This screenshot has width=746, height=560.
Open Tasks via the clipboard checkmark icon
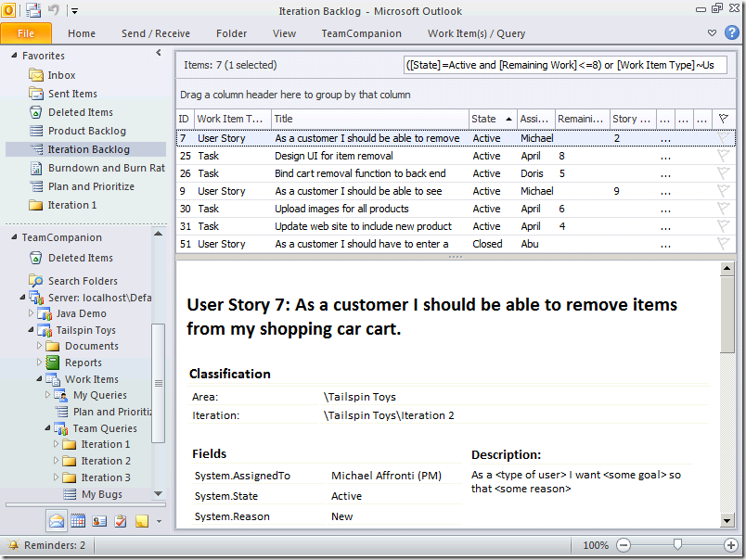tap(121, 521)
